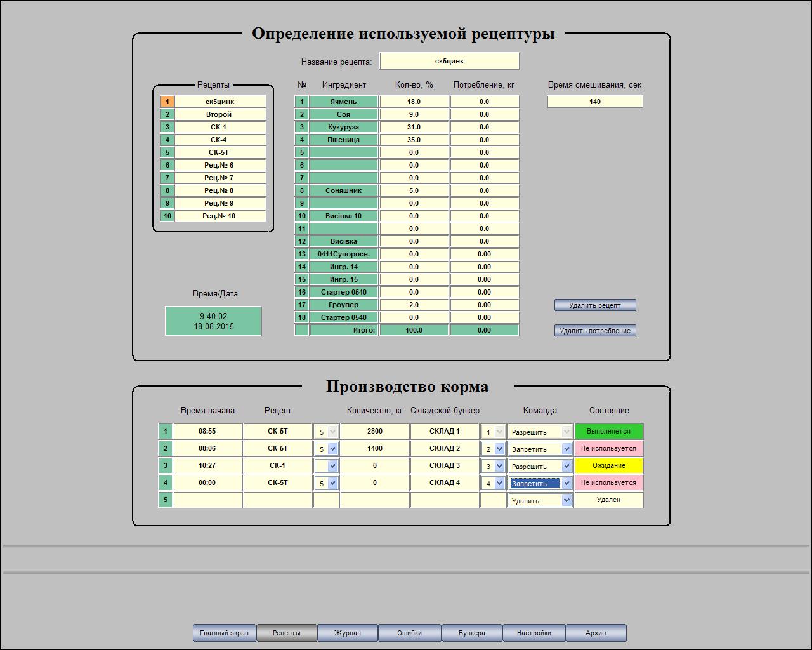Open the Архив tab
The height and width of the screenshot is (650, 812).
click(596, 633)
